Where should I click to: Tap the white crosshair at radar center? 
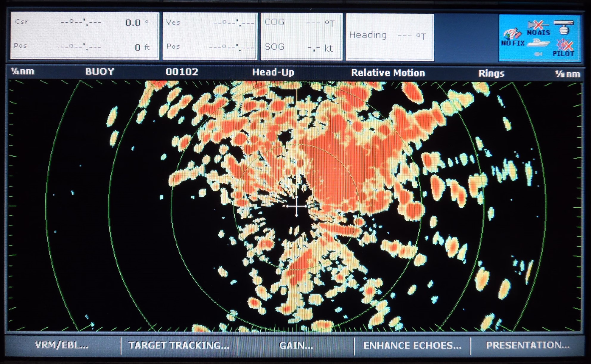[x=297, y=206]
